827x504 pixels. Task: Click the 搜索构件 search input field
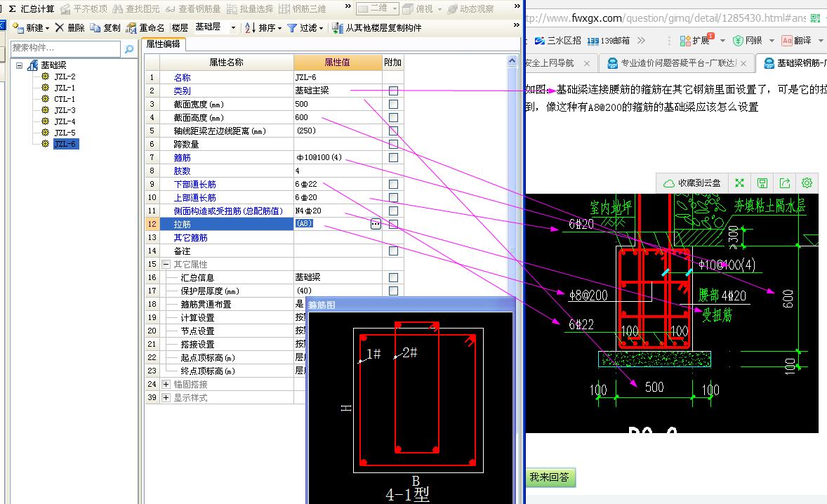pyautogui.click(x=65, y=48)
